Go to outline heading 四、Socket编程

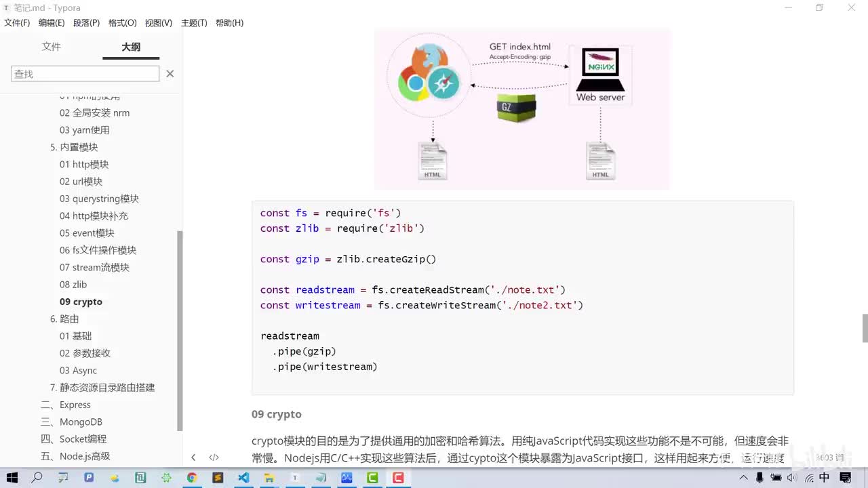[x=73, y=439]
